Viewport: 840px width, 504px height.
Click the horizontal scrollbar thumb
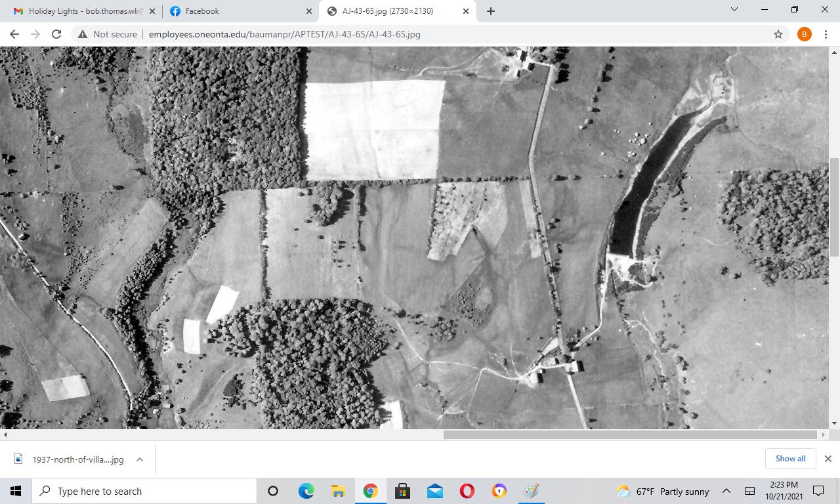(x=630, y=434)
